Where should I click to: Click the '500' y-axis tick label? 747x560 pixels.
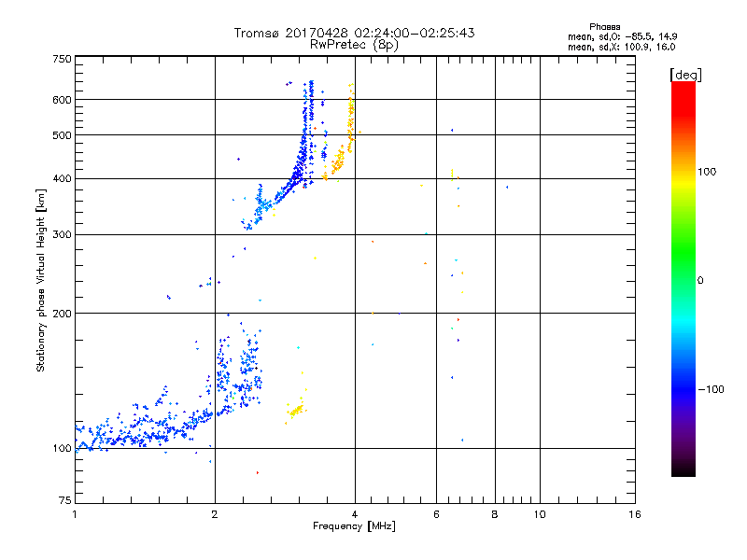pos(62,135)
